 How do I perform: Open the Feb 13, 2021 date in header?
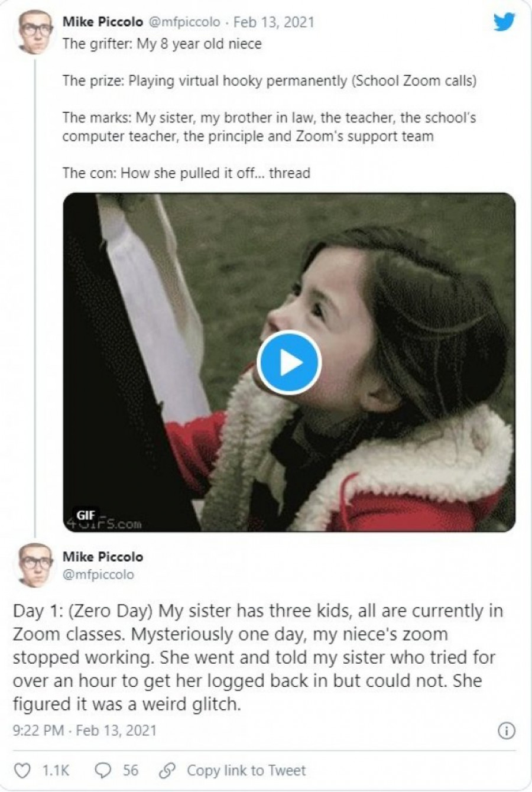point(274,22)
